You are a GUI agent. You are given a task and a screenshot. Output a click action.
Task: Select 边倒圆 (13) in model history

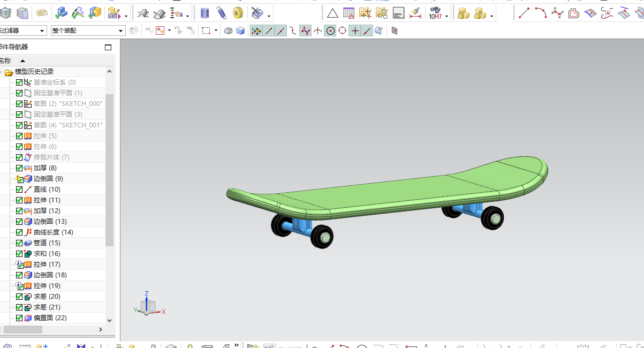click(x=50, y=222)
